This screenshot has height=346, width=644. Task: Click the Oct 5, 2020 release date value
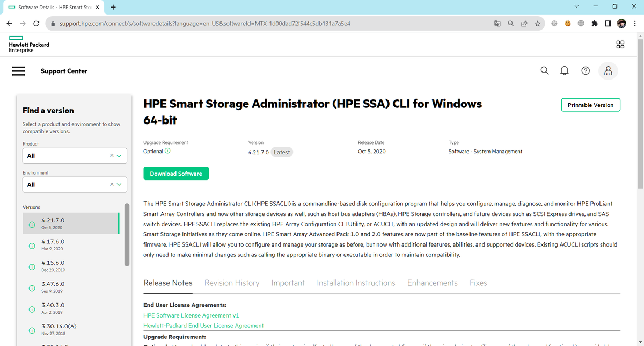tap(371, 152)
